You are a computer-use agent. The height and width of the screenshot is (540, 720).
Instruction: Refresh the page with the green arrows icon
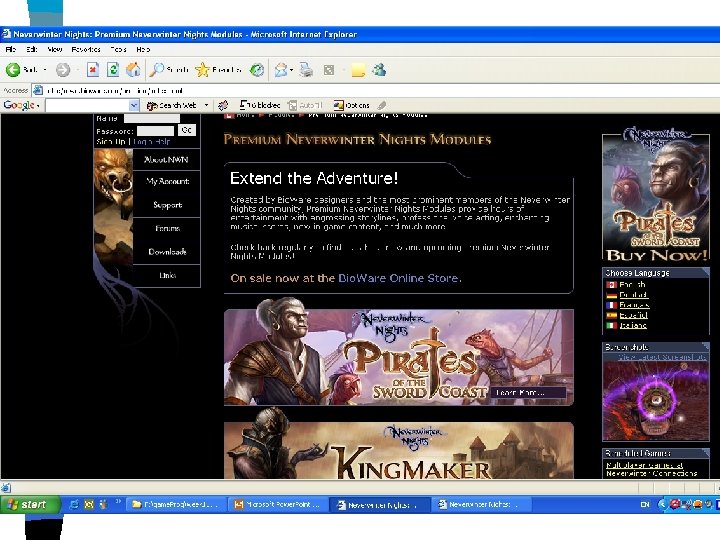pos(113,70)
